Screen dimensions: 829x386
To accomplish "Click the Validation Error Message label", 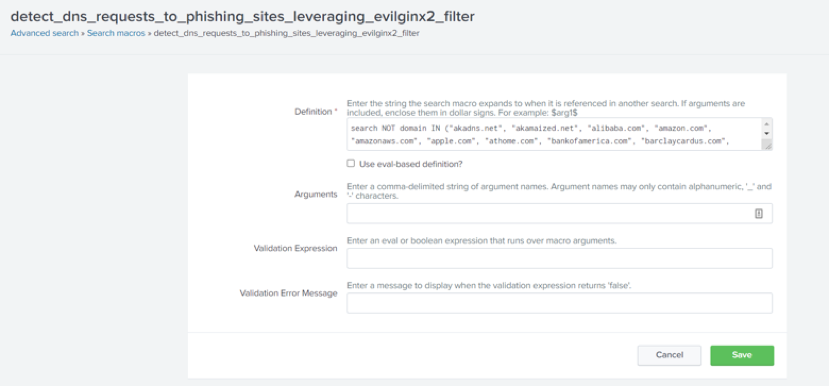I will 288,293.
